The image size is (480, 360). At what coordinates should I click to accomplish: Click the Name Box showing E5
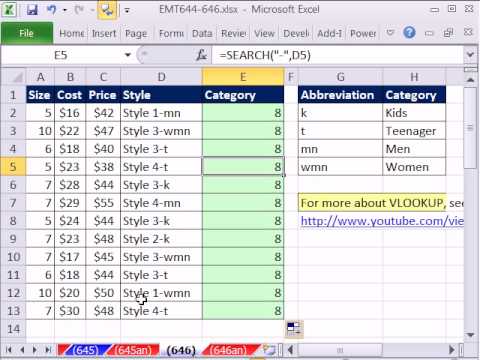pos(62,55)
